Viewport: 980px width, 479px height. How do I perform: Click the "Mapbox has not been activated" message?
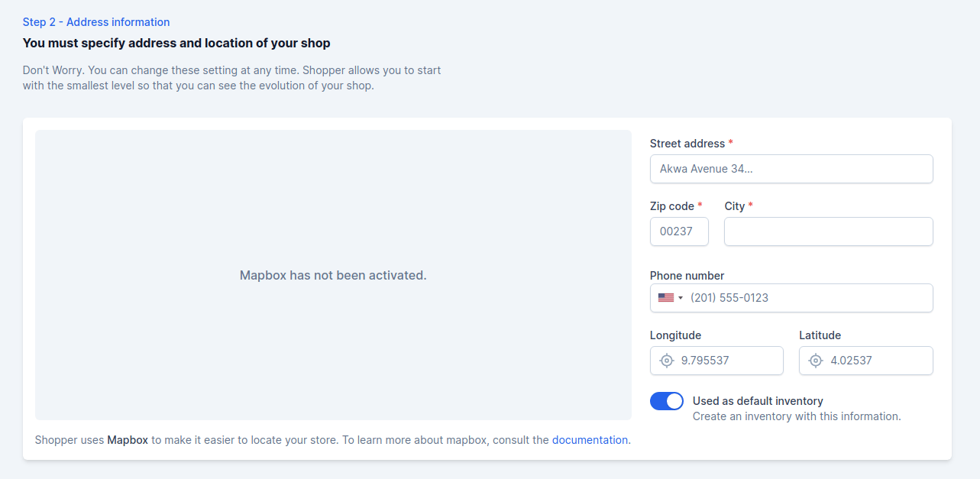(333, 275)
